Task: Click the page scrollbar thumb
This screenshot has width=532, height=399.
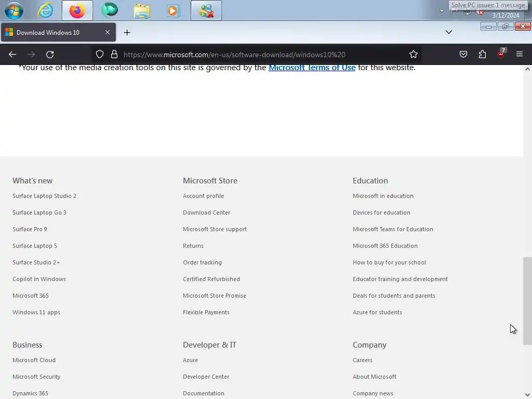Action: 527,301
